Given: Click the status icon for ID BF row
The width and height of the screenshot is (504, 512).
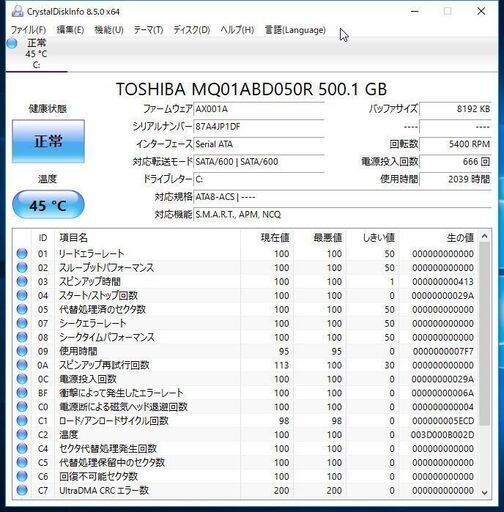Looking at the screenshot, I should [x=22, y=393].
